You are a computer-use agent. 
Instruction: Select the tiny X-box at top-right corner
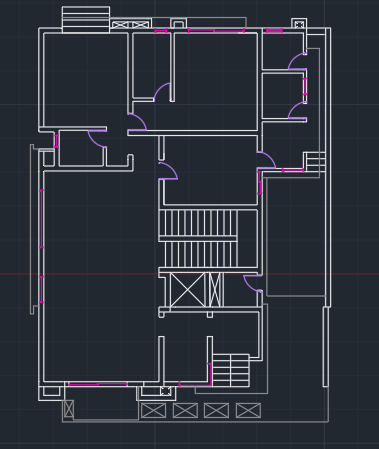click(299, 24)
